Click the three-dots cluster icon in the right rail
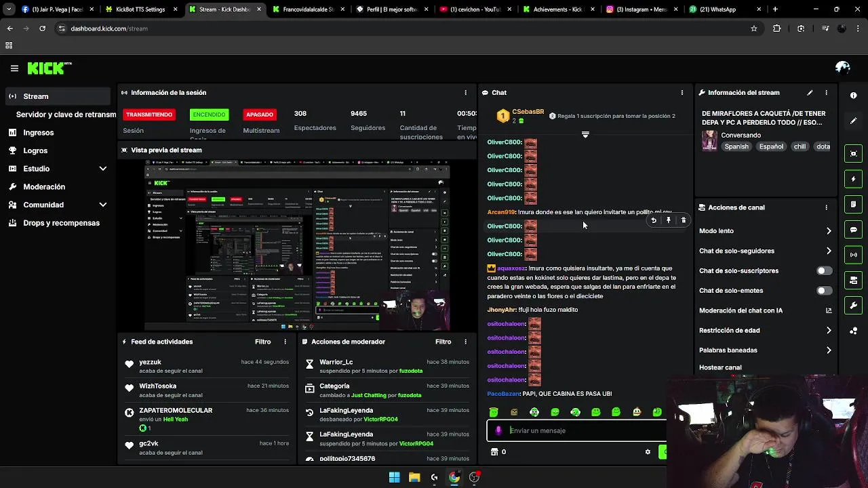This screenshot has height=488, width=868. pos(854,331)
